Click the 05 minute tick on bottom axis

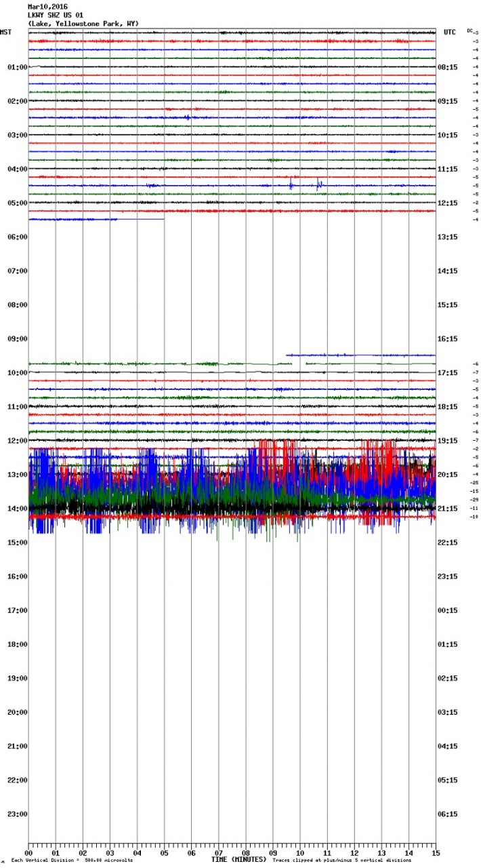click(x=164, y=853)
